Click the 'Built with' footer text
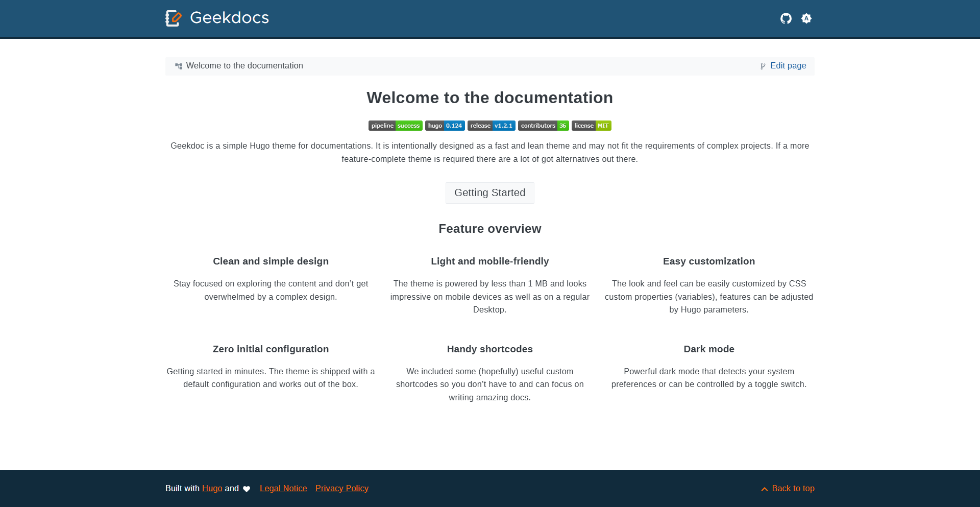 [x=182, y=489]
